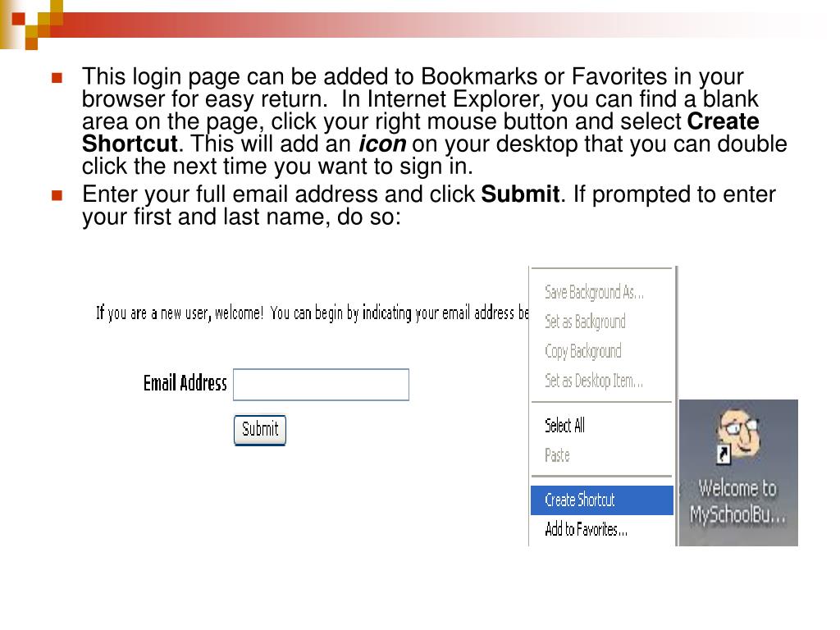Click the 'Welcome to MySchoolBu...' icon label
840x630 pixels.
click(737, 501)
